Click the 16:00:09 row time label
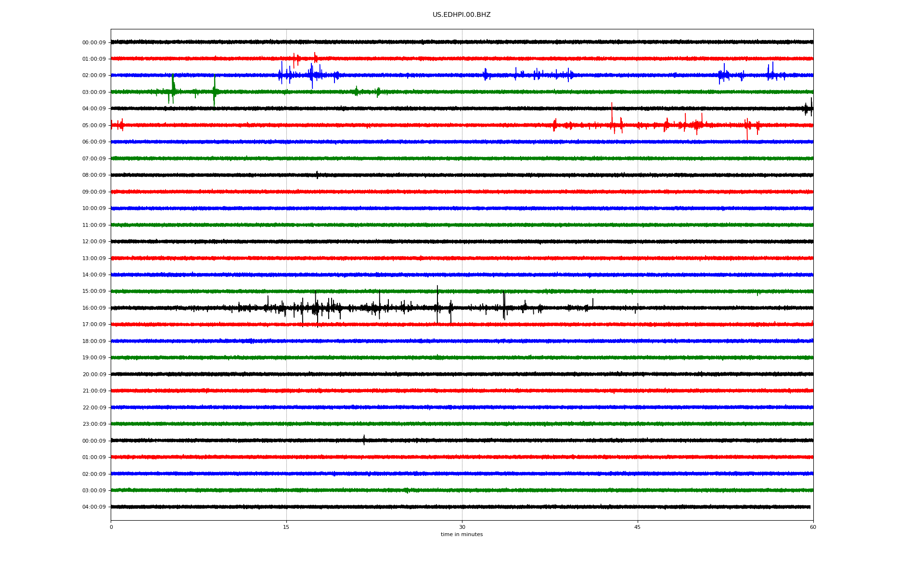924x578 pixels. (94, 308)
